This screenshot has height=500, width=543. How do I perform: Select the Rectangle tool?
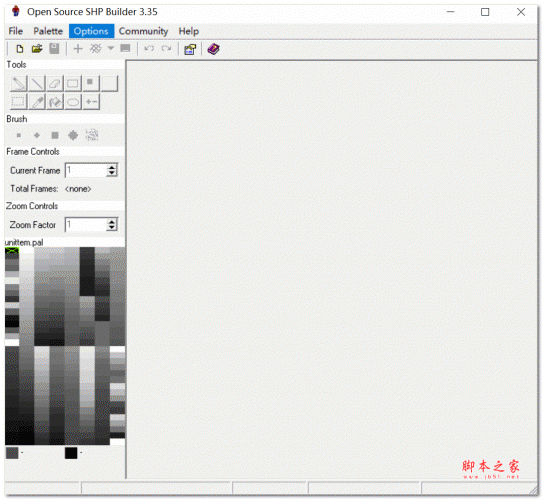[x=73, y=83]
